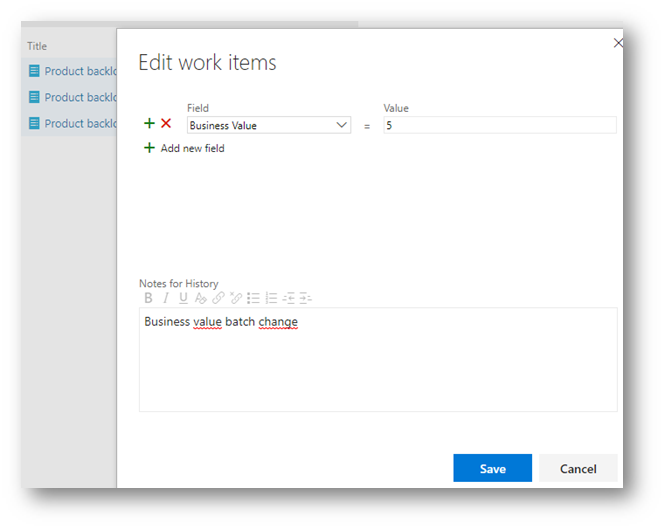Click the Cancel button
665x530 pixels.
click(x=578, y=468)
